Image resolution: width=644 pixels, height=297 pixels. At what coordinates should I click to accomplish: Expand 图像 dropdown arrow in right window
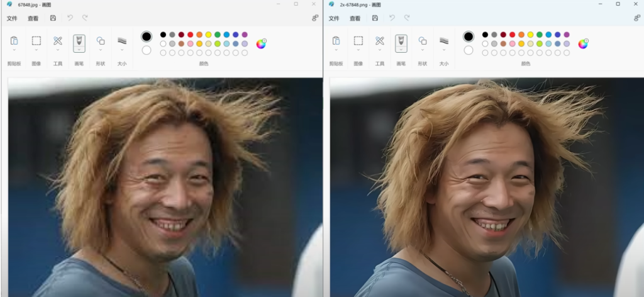point(358,50)
